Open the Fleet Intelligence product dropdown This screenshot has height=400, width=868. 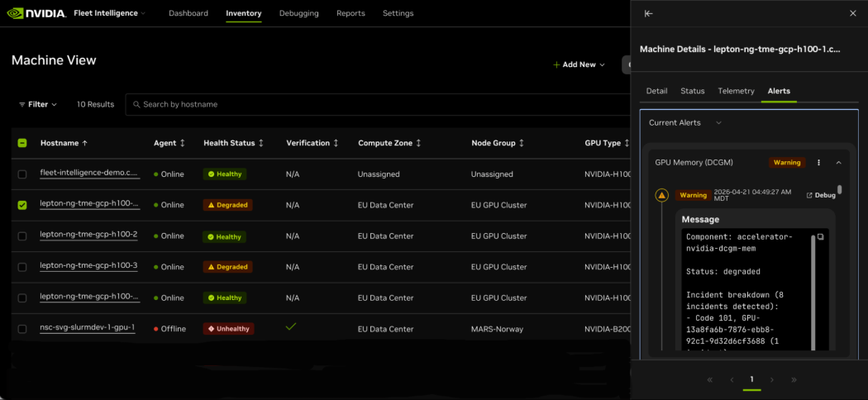(x=110, y=13)
